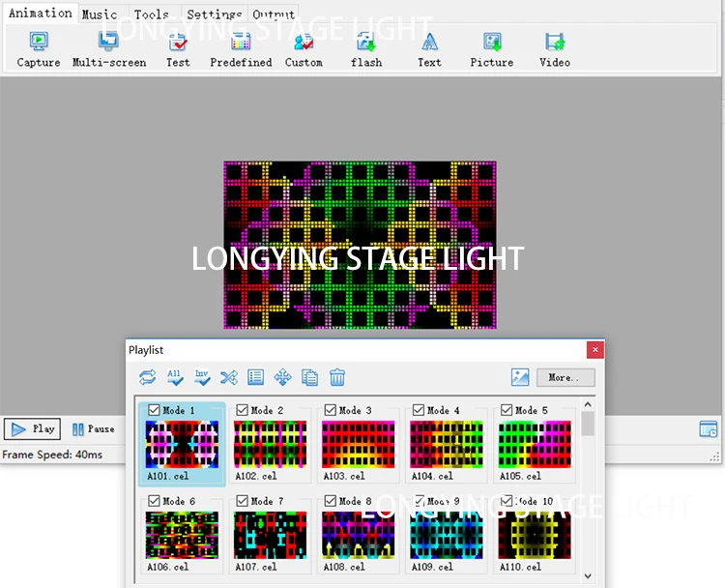Click the More.. button

[565, 377]
